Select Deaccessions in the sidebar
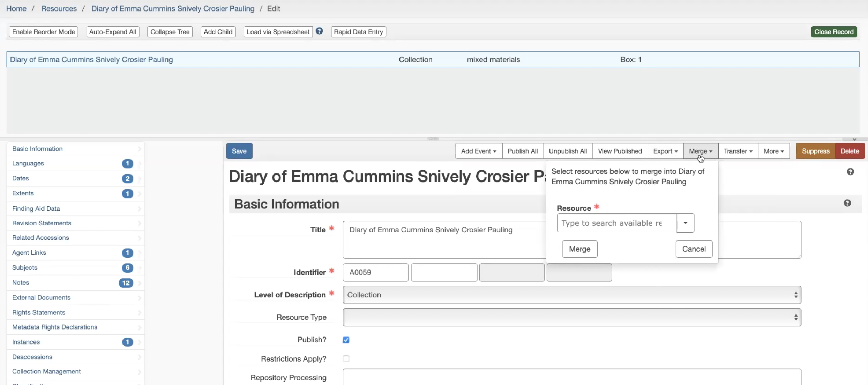Screen dimensions: 868x385 click(x=32, y=357)
